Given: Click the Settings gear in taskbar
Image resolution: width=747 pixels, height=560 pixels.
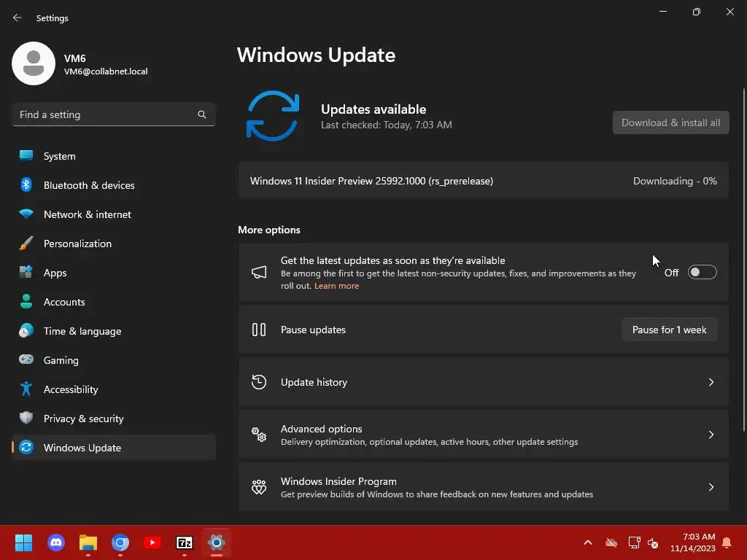Looking at the screenshot, I should 216,542.
